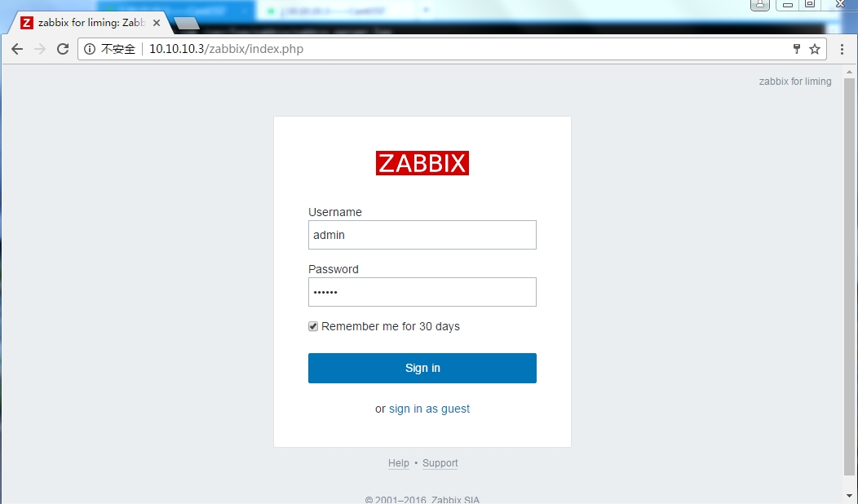The height and width of the screenshot is (504, 858).
Task: Focus the Username input field
Action: click(x=422, y=235)
